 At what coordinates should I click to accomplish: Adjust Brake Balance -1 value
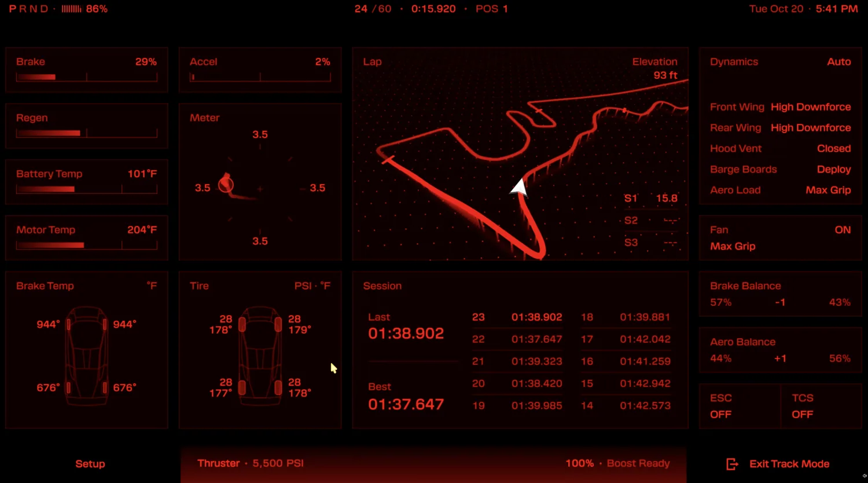pyautogui.click(x=780, y=302)
